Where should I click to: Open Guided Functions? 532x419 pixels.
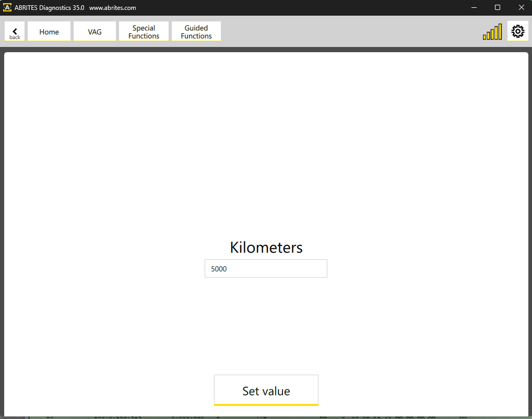tap(196, 31)
